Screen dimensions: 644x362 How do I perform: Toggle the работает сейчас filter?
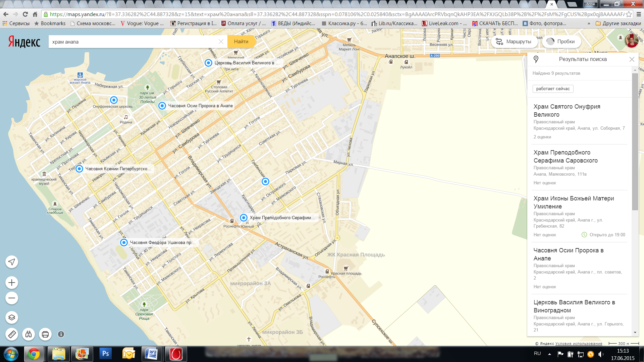pos(553,89)
